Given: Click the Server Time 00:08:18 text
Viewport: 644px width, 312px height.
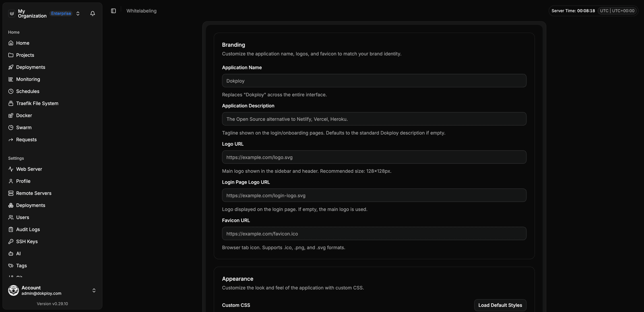Looking at the screenshot, I should pos(573,11).
